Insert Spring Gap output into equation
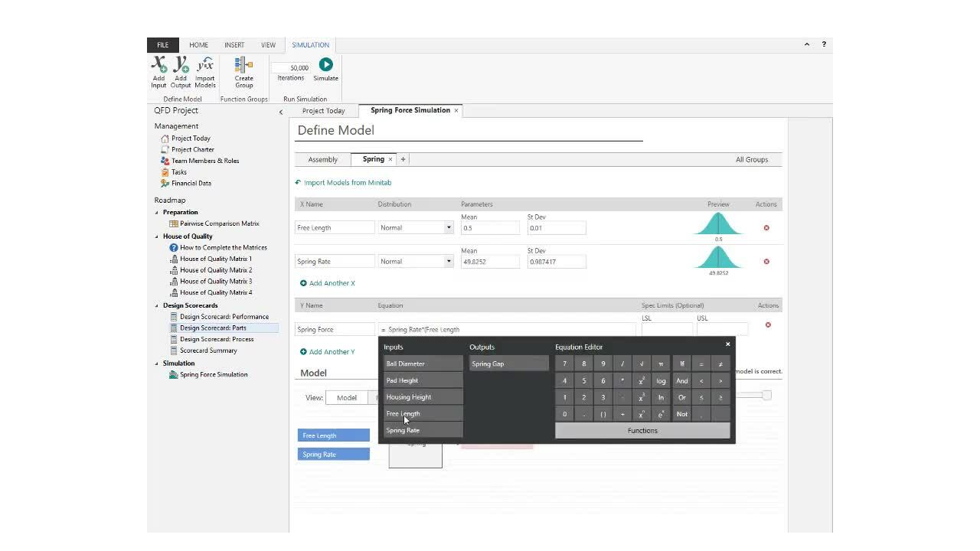The height and width of the screenshot is (551, 980). (x=509, y=364)
